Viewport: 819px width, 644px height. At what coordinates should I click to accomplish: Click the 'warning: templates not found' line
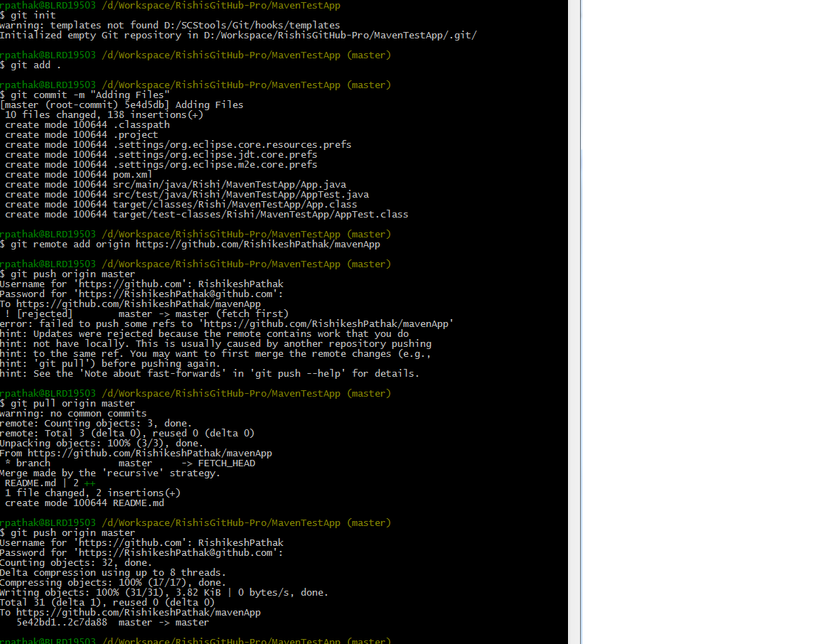click(170, 25)
